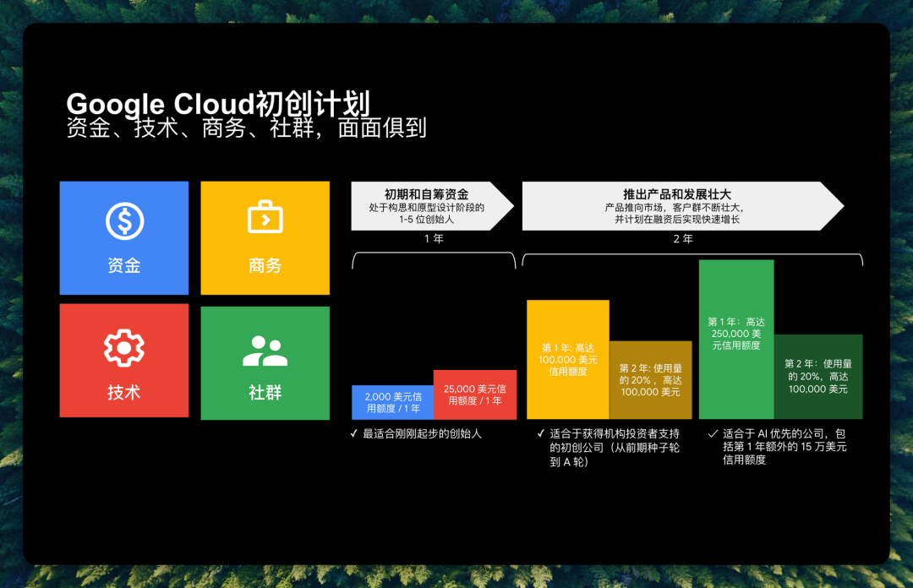Click the text 产品推向市场，客户群不断壮大
Viewport: 913px width, 588px height.
[x=674, y=208]
